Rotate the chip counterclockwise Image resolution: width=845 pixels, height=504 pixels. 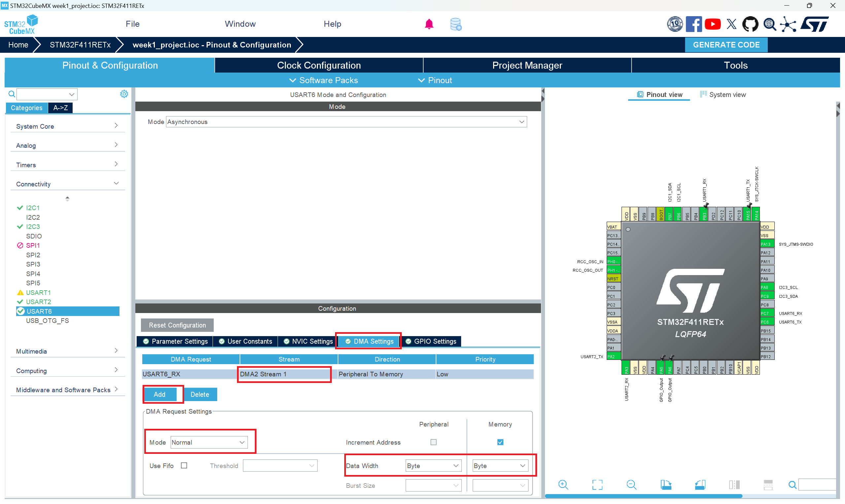coord(700,485)
